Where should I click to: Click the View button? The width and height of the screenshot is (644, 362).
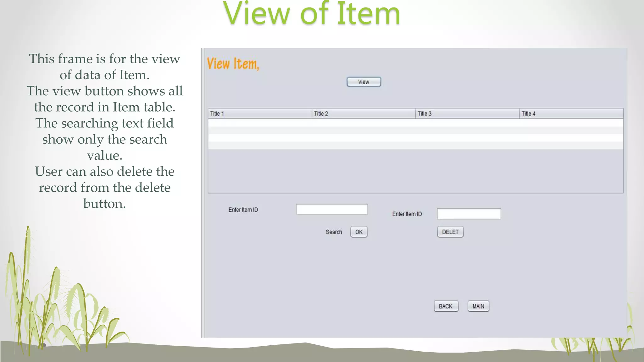click(364, 82)
